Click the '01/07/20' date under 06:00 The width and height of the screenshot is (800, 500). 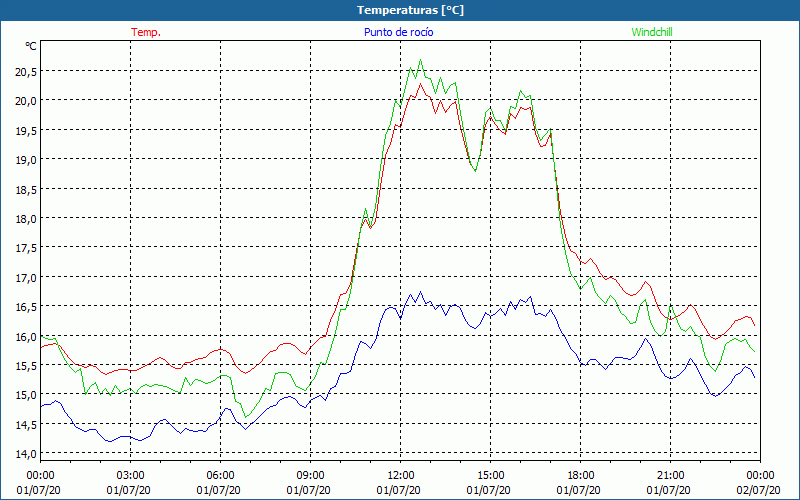tap(218, 490)
